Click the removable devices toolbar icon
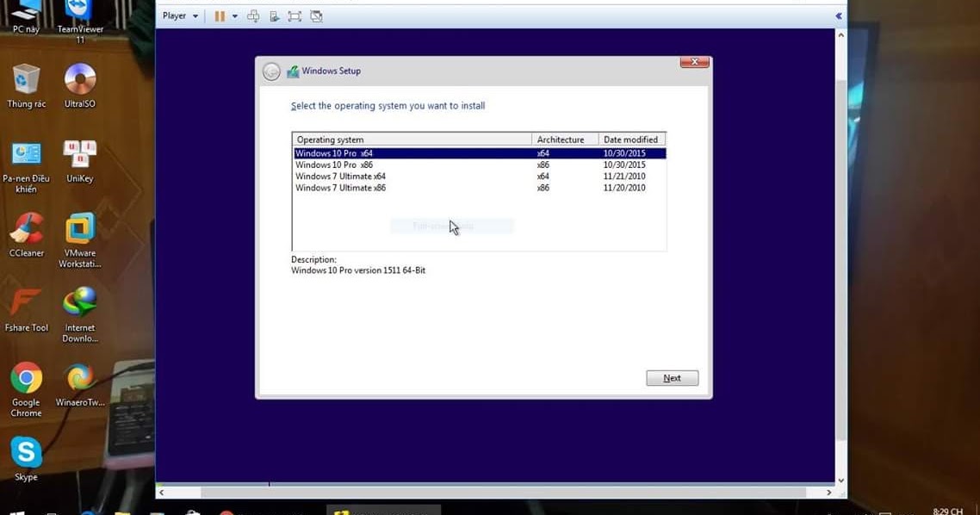Image resolution: width=980 pixels, height=515 pixels. tap(274, 16)
